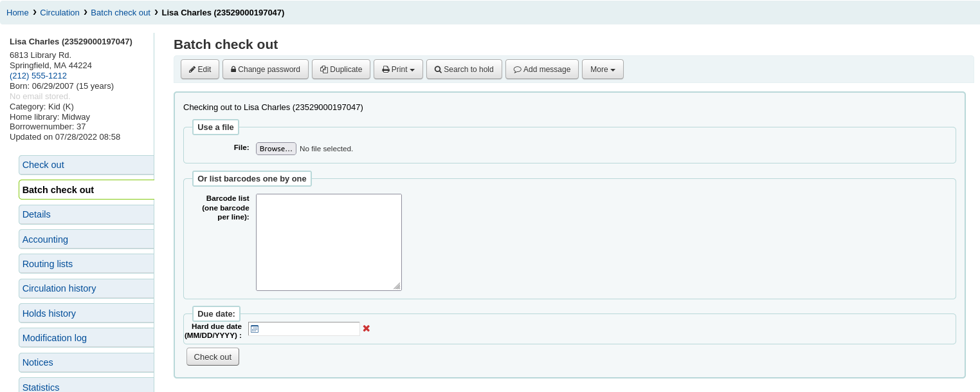Open the Details sidebar tab
Viewport: 980px width, 392px height.
pos(86,214)
